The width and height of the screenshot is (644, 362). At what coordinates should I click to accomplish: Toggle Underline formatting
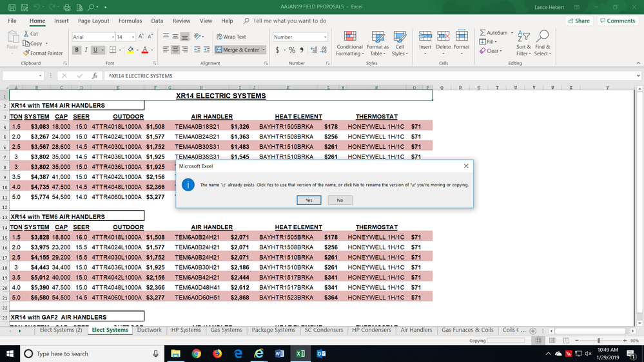pyautogui.click(x=95, y=50)
